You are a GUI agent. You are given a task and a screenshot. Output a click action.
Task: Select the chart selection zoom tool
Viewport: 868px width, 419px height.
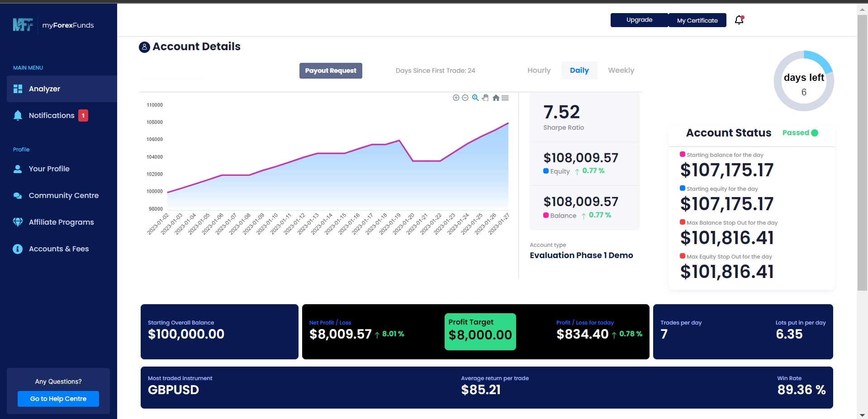point(475,98)
